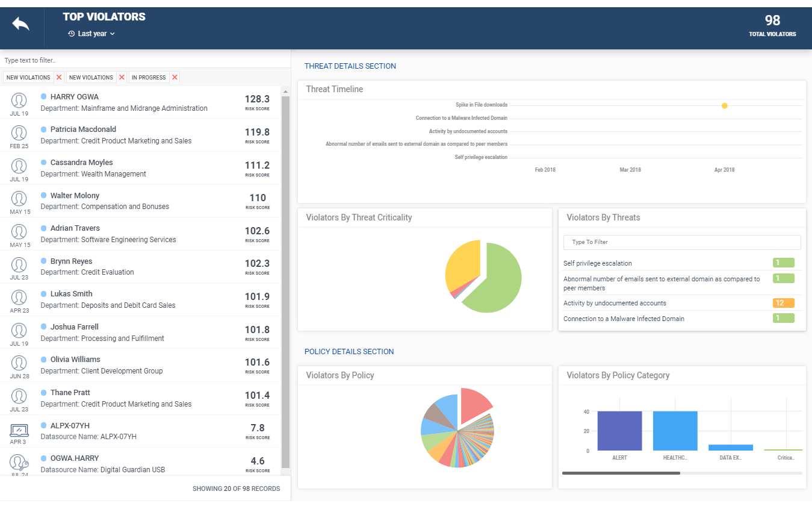This screenshot has width=812, height=509.
Task: Click Adrian Travers' user avatar icon
Action: 19,231
